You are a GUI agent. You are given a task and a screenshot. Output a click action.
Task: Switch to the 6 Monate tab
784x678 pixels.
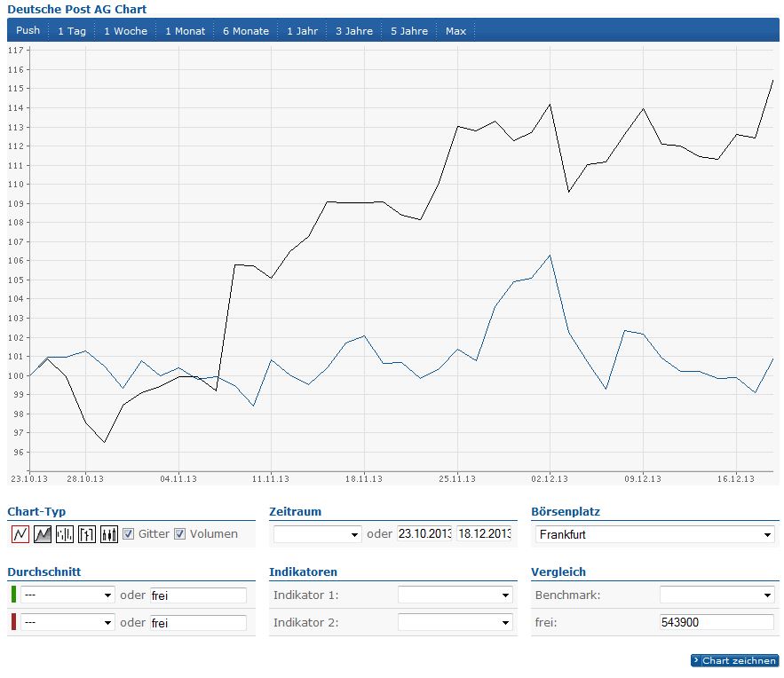pos(246,30)
